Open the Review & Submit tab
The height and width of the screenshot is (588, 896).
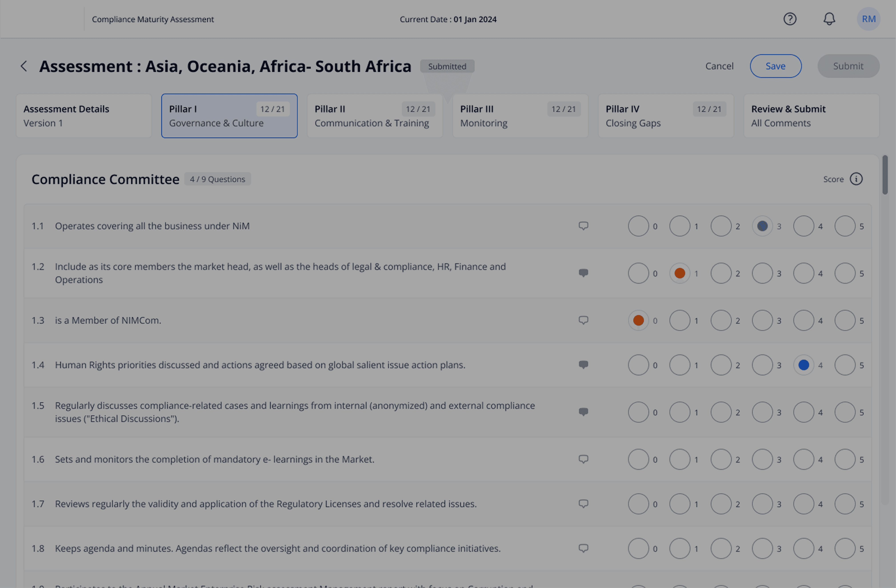click(811, 116)
